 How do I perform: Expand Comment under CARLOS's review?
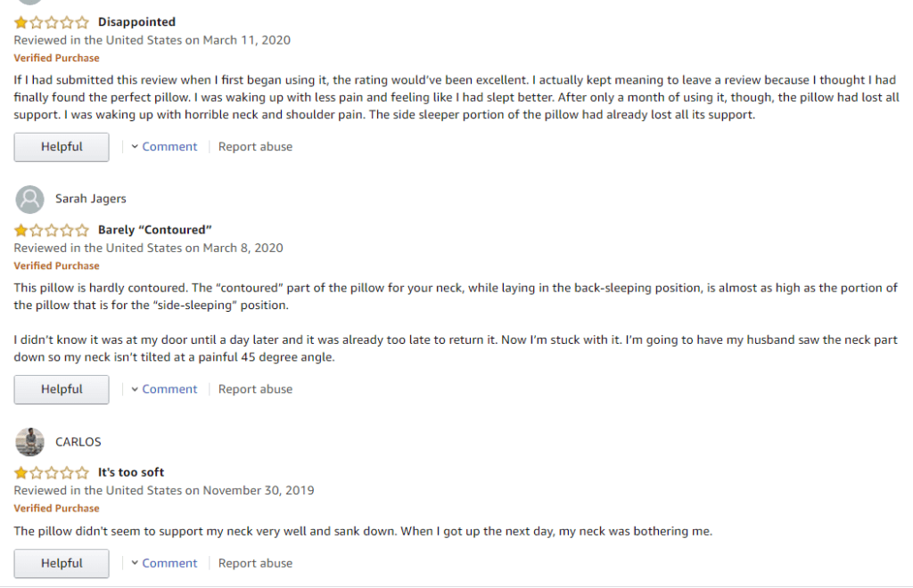164,564
